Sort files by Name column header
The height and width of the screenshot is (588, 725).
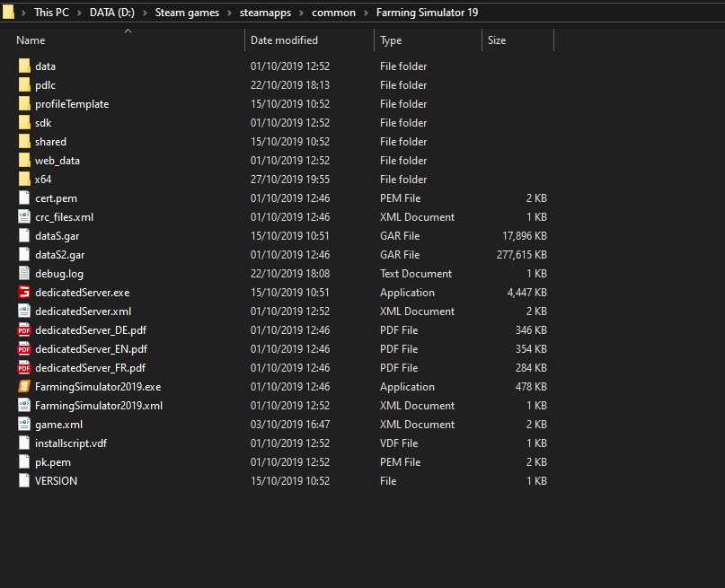[31, 40]
